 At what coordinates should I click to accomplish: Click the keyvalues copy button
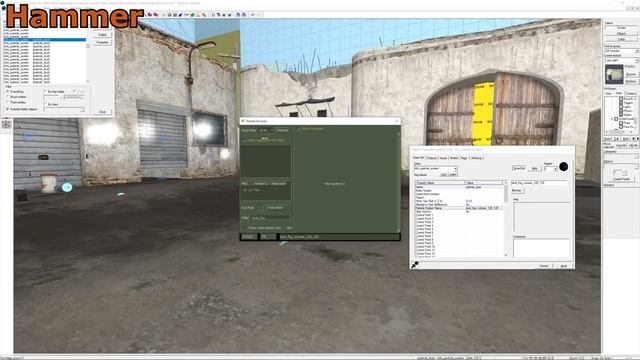pos(443,175)
